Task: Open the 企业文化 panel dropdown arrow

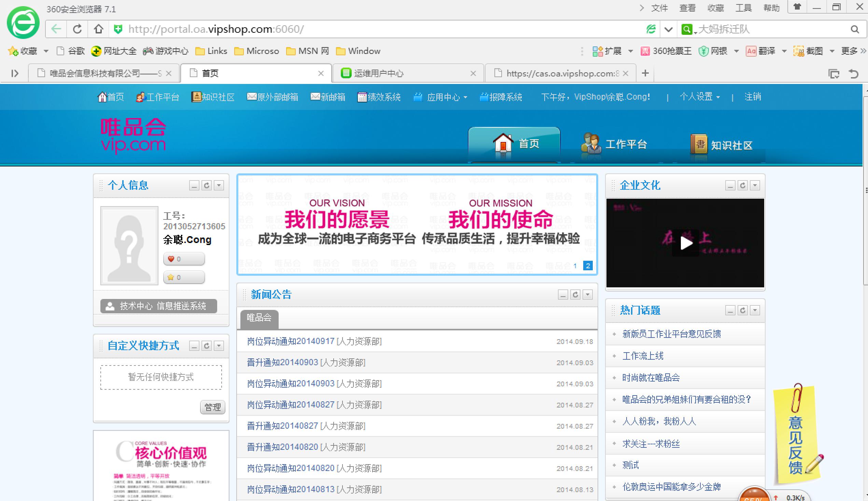Action: [x=755, y=185]
